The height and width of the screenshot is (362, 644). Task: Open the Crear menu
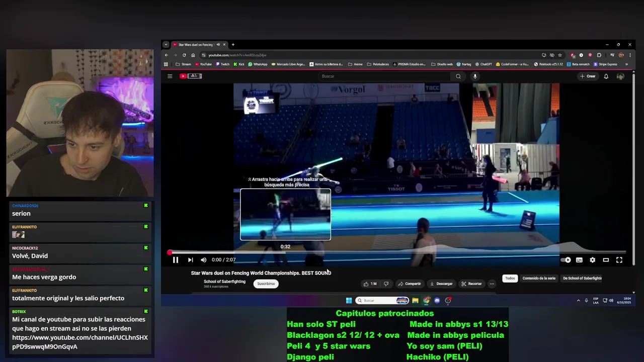[588, 76]
